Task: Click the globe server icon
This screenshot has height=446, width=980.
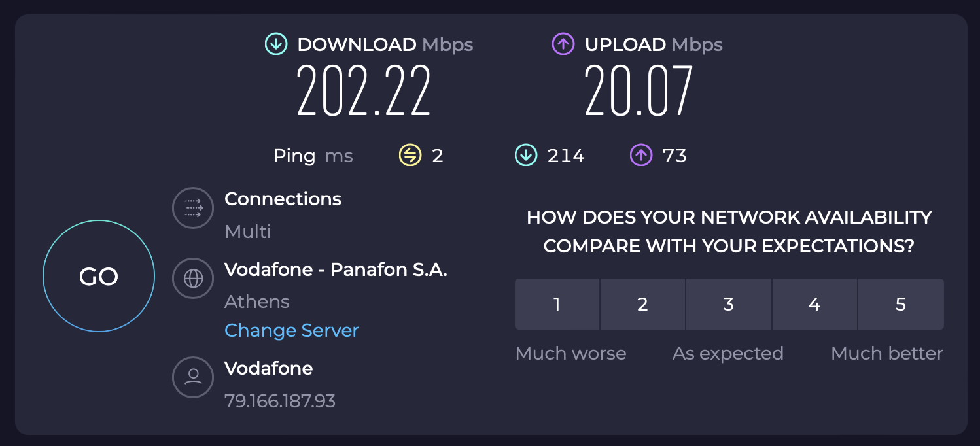Action: coord(193,279)
